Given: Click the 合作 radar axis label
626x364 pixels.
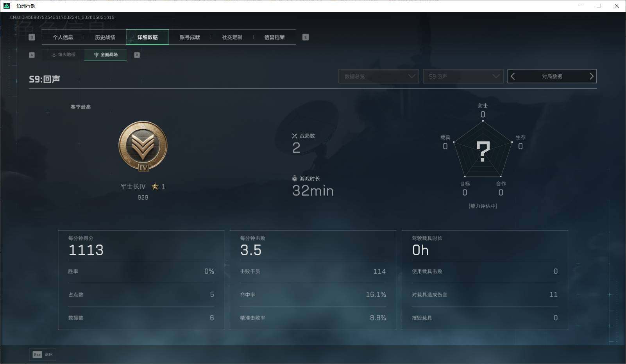Looking at the screenshot, I should tap(501, 184).
